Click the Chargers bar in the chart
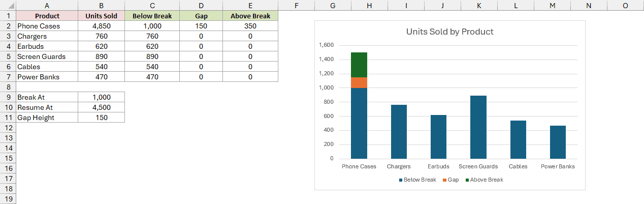This screenshot has width=644, height=204. pyautogui.click(x=399, y=132)
